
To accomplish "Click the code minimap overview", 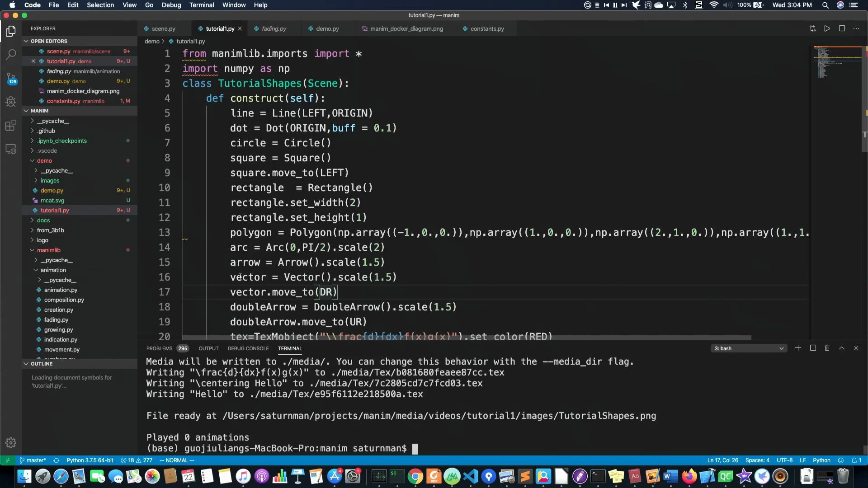I will [838, 62].
